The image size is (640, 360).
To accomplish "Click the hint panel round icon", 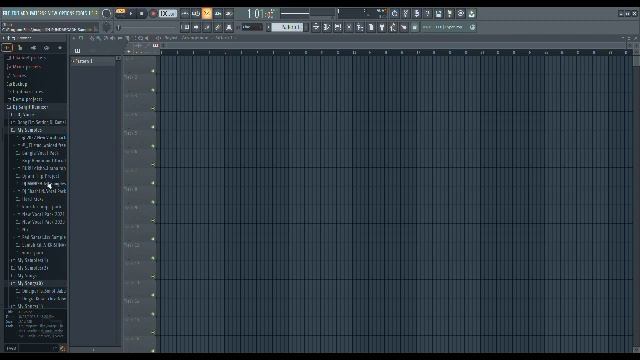I will click(472, 27).
